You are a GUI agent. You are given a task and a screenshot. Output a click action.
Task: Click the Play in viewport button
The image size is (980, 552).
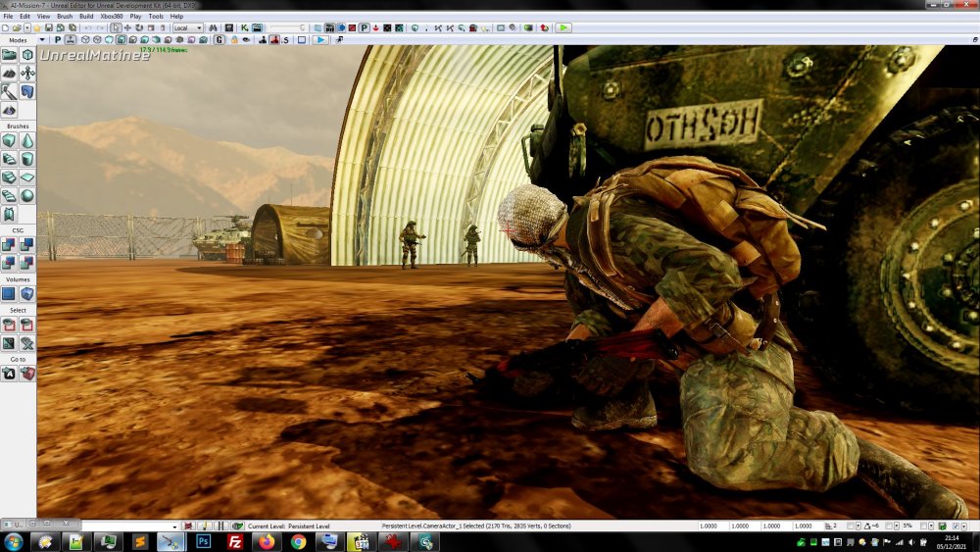click(x=320, y=40)
